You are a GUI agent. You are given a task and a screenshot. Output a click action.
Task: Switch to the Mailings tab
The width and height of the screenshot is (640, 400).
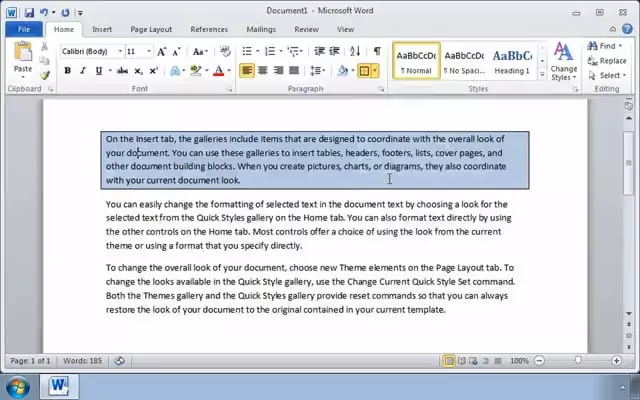click(261, 29)
